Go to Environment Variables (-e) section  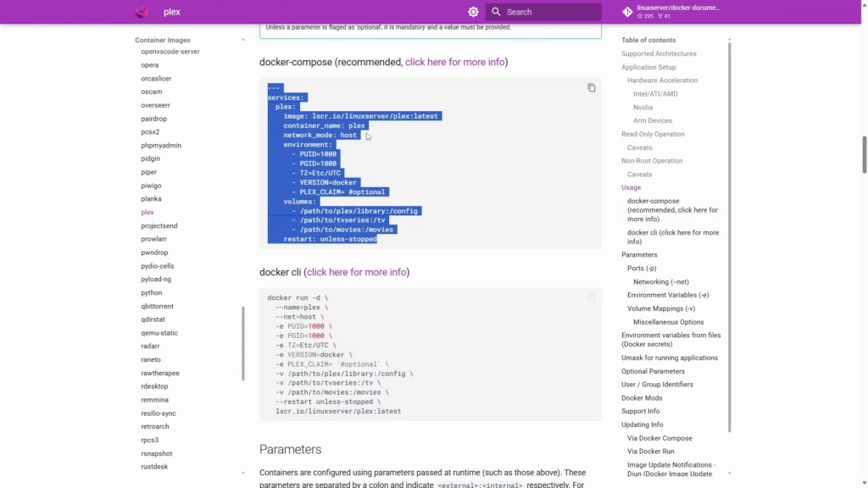668,295
